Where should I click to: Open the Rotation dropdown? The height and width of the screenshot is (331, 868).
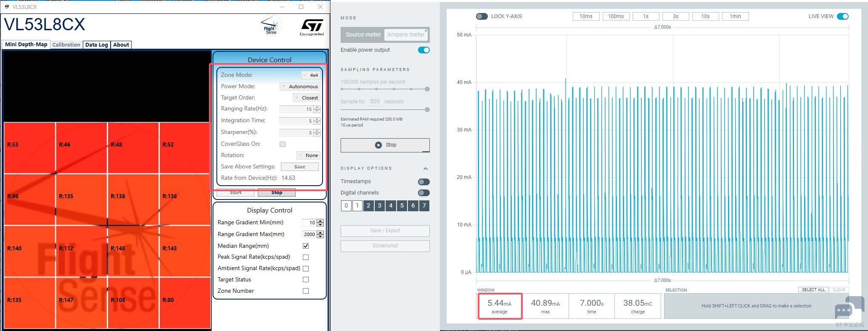click(309, 155)
